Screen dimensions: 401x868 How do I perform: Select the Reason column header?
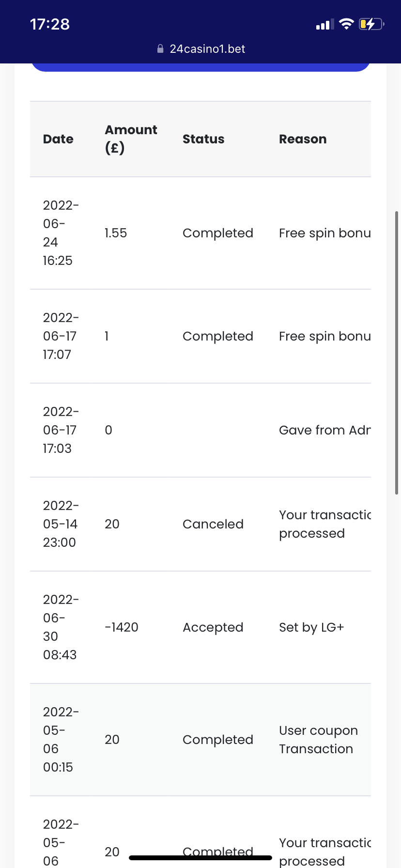click(303, 139)
